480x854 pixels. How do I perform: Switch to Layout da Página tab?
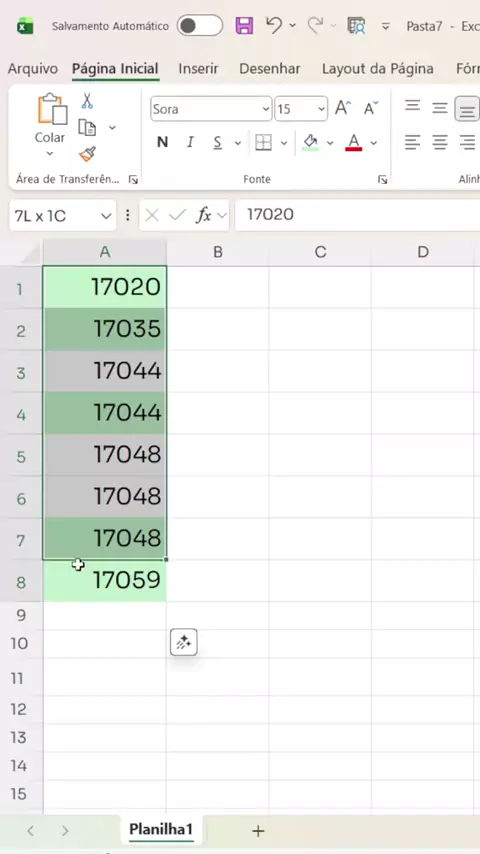point(378,69)
